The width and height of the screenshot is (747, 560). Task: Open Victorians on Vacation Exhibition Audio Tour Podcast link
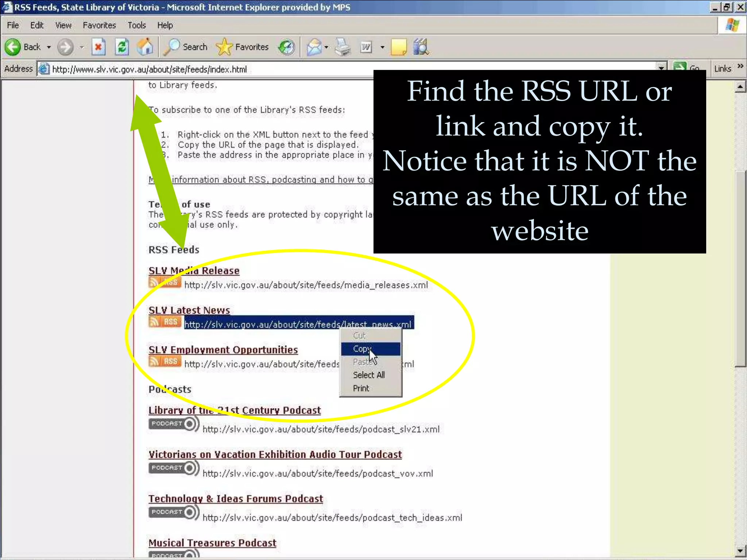275,454
